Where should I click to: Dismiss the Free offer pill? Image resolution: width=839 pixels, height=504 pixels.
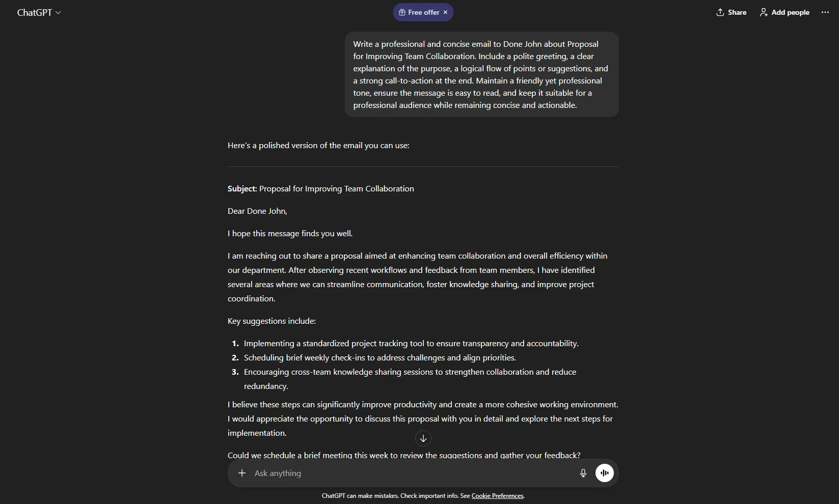(445, 12)
